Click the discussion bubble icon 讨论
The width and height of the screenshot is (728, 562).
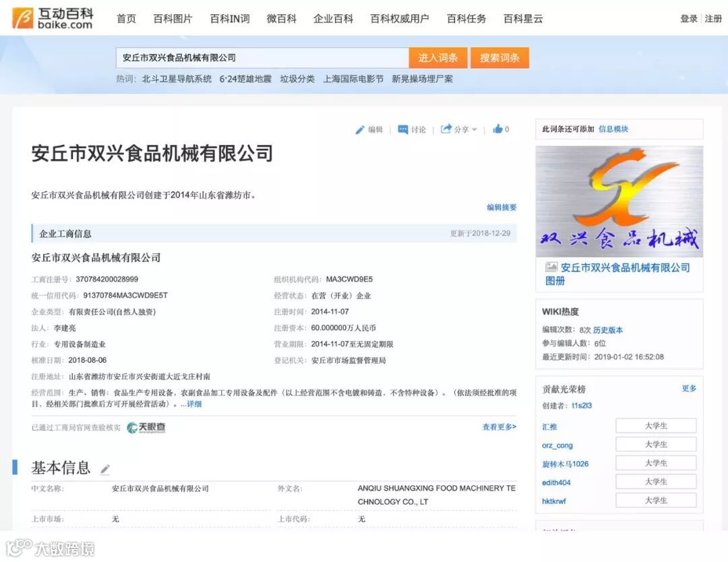pos(402,129)
